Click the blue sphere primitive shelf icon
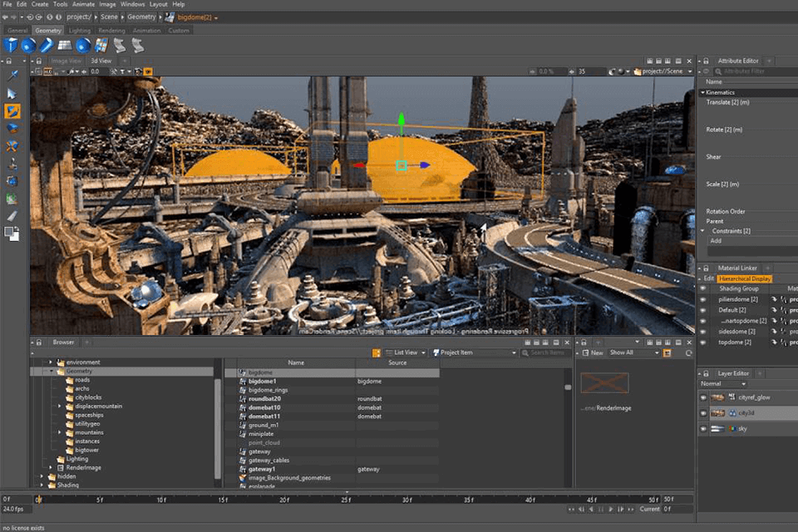Screen dimensions: 798x532 (x=28, y=45)
